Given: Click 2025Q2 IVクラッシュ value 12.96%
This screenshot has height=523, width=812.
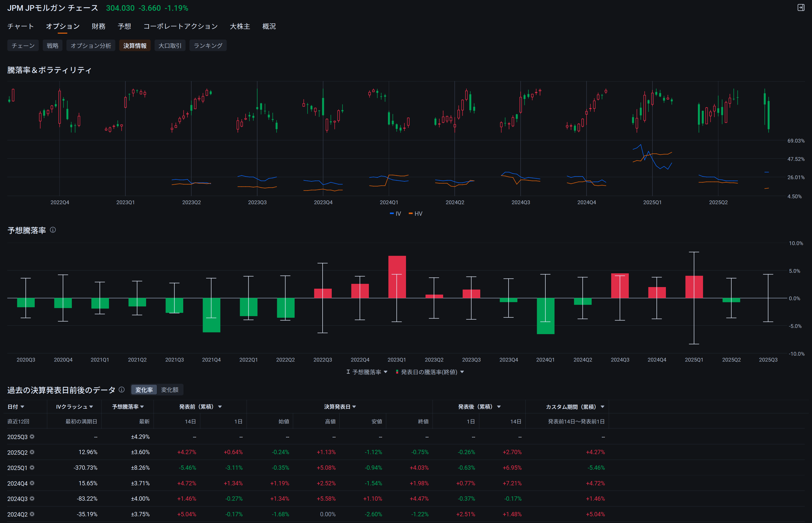Looking at the screenshot, I should pos(88,452).
